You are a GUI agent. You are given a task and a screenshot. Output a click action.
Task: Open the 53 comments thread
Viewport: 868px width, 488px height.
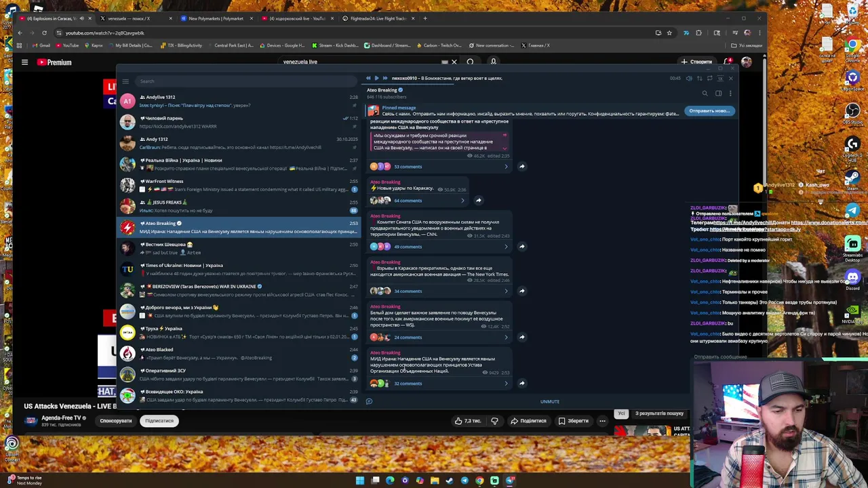tap(439, 167)
